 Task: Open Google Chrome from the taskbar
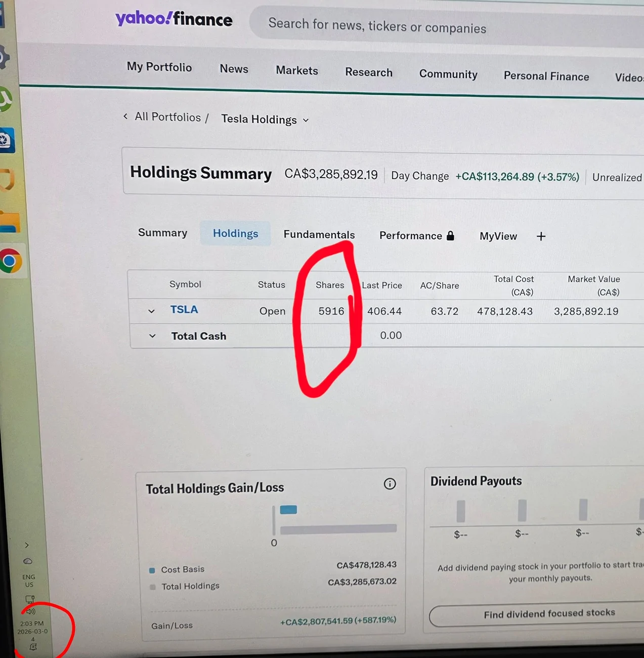point(11,261)
